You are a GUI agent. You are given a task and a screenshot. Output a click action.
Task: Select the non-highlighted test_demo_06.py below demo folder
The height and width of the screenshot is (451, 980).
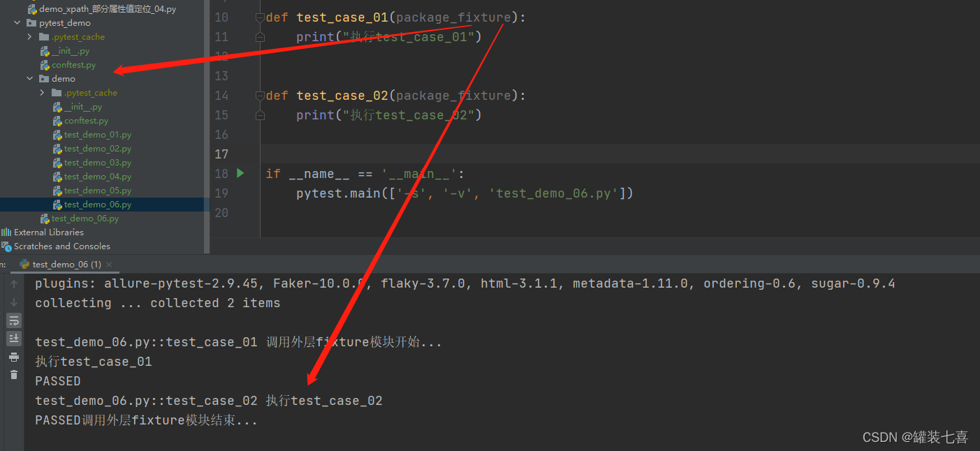tap(79, 219)
